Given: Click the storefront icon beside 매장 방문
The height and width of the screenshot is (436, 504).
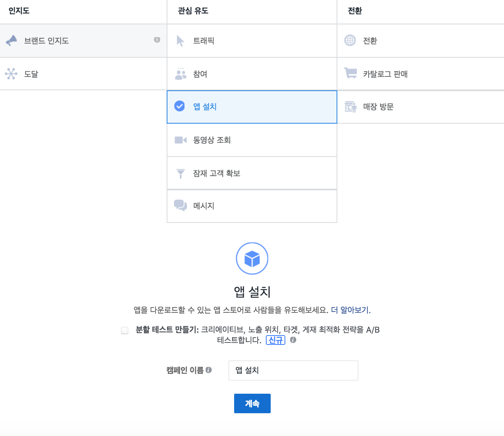Looking at the screenshot, I should pyautogui.click(x=350, y=107).
